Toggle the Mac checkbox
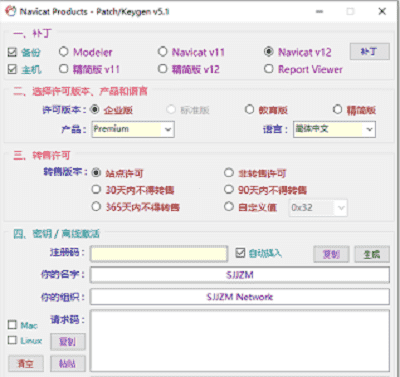This screenshot has height=377, width=400. 12,325
